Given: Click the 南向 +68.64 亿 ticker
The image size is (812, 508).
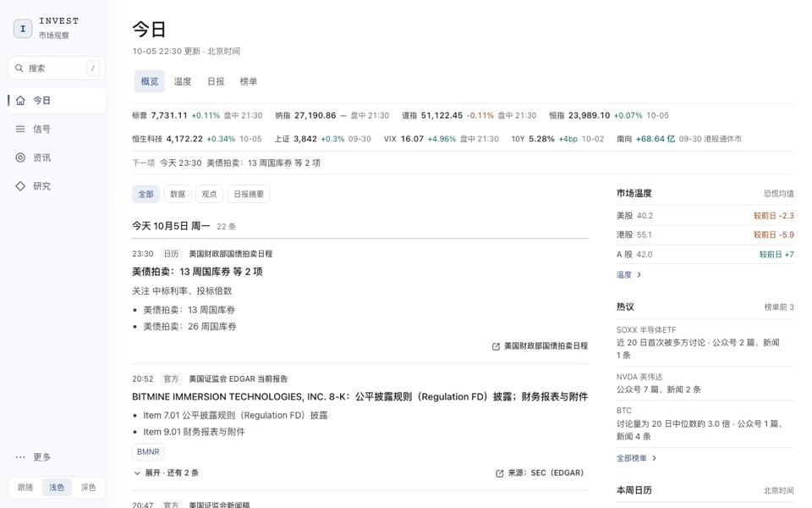Looking at the screenshot, I should click(x=679, y=139).
